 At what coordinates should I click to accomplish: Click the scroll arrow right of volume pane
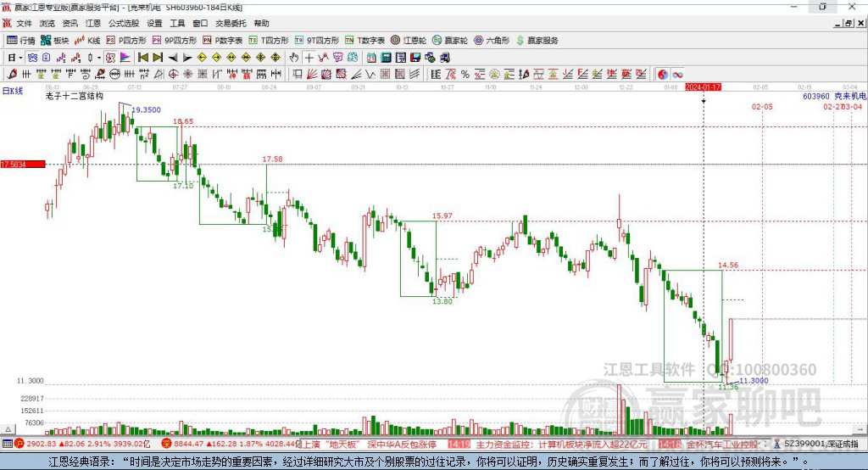click(860, 429)
